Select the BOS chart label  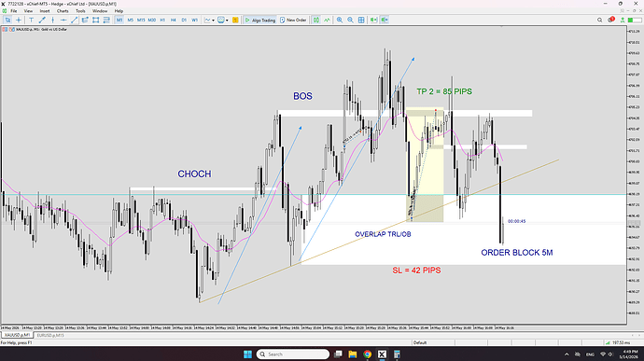click(x=302, y=96)
